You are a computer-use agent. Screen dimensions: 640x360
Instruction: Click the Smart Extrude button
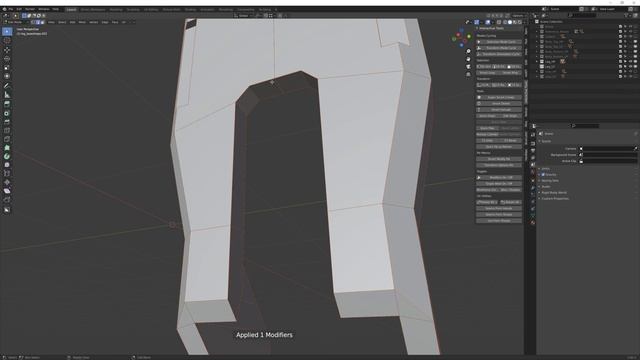click(499, 110)
